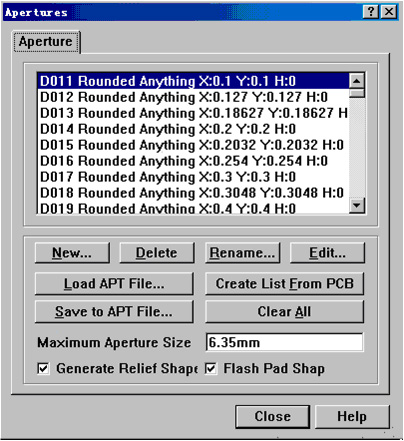Select the D011 Rounded Anything X:0.1 aperture row
The height and width of the screenshot is (441, 404).
click(193, 81)
